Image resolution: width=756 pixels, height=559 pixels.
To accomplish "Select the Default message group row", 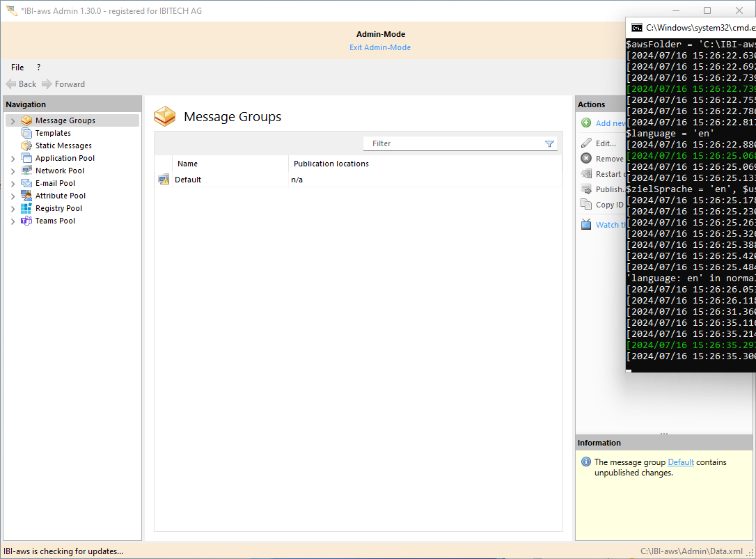I will [188, 180].
